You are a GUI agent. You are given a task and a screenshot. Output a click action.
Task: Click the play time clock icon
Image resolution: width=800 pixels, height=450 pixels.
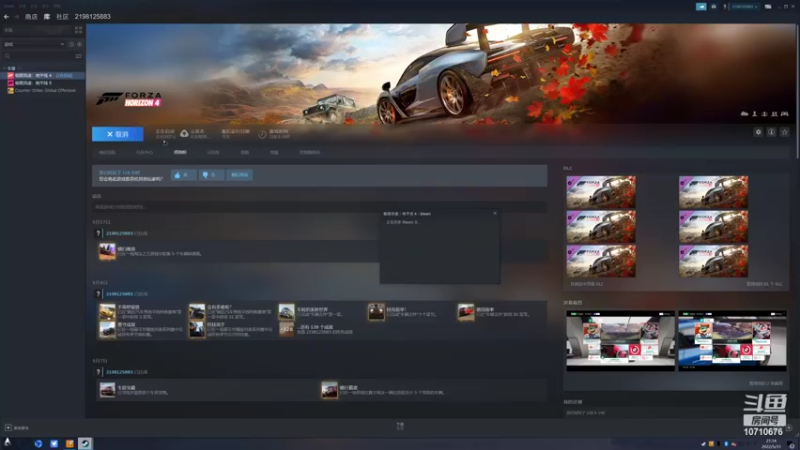[x=262, y=134]
